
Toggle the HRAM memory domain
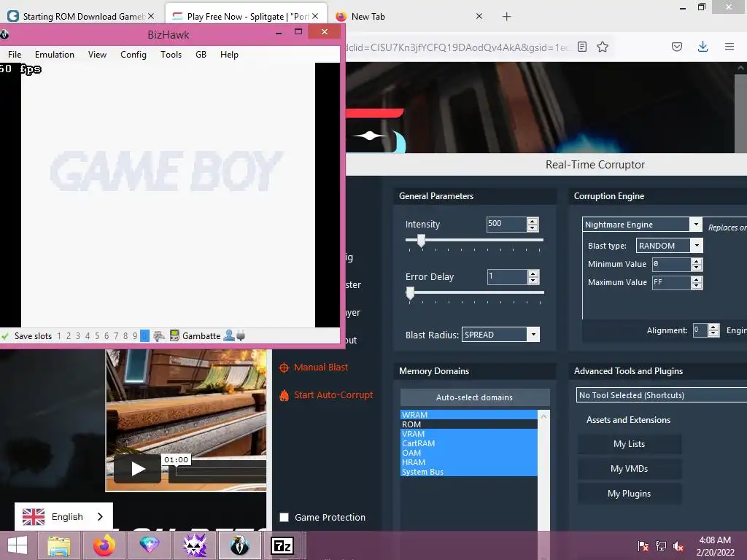click(x=469, y=462)
